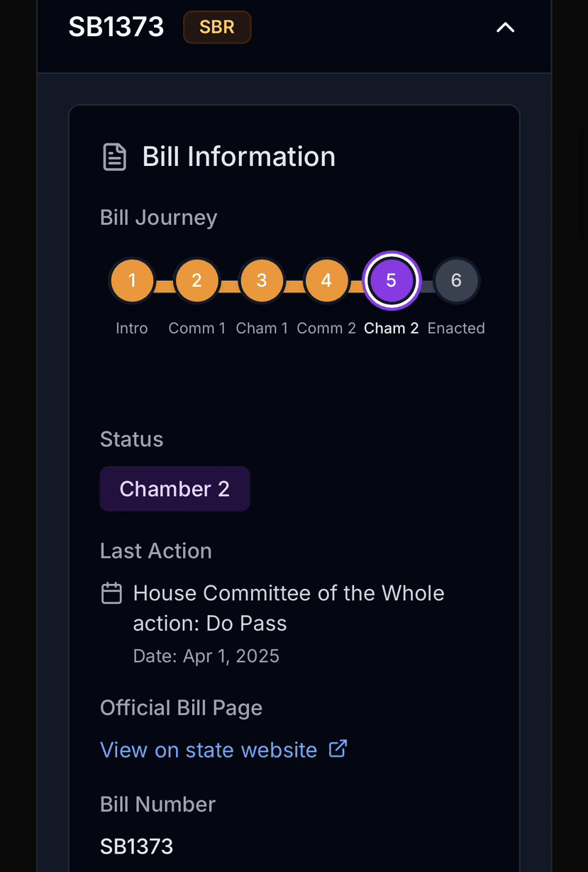Click the SB1373 bill header title
The image size is (588, 872).
(116, 28)
